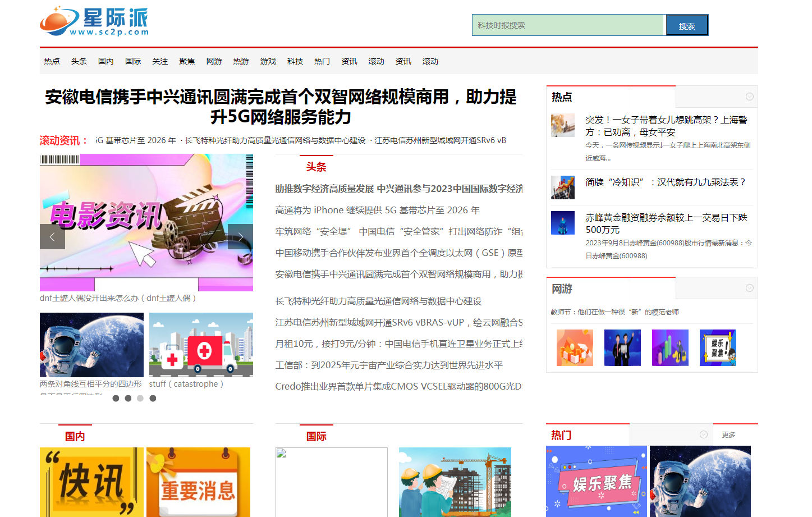Show next slide with right arrow

click(240, 236)
